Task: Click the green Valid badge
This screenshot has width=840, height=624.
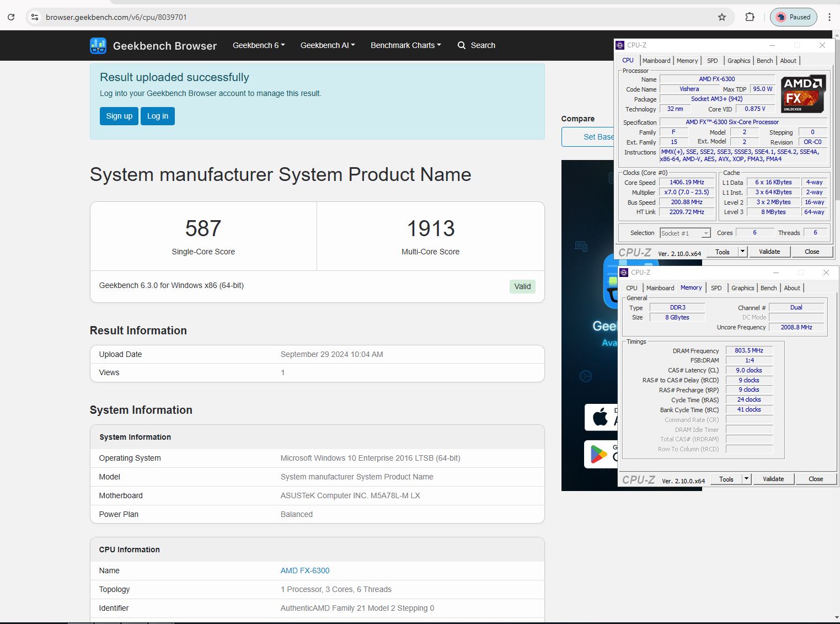Action: (x=522, y=286)
